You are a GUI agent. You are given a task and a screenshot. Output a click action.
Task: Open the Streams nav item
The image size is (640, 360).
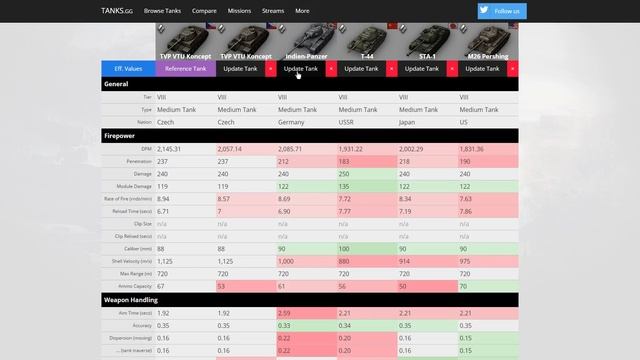273,11
